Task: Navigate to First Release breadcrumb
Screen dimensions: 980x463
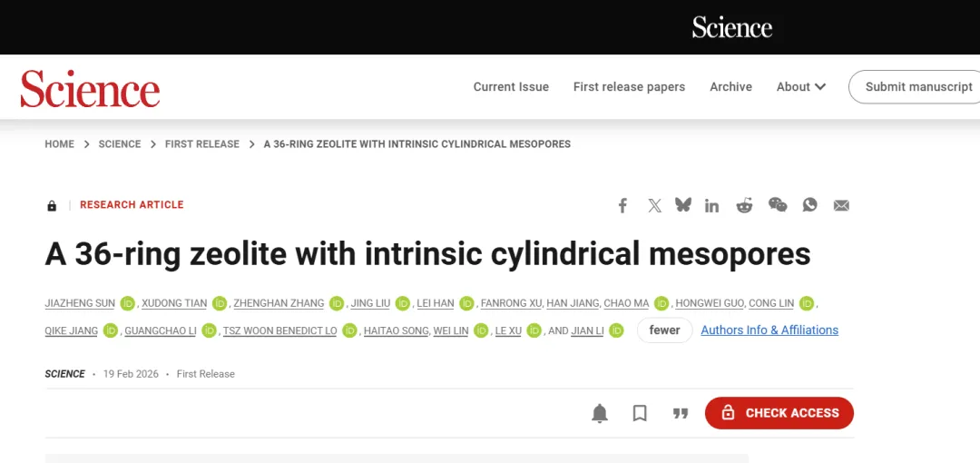Action: pyautogui.click(x=202, y=144)
